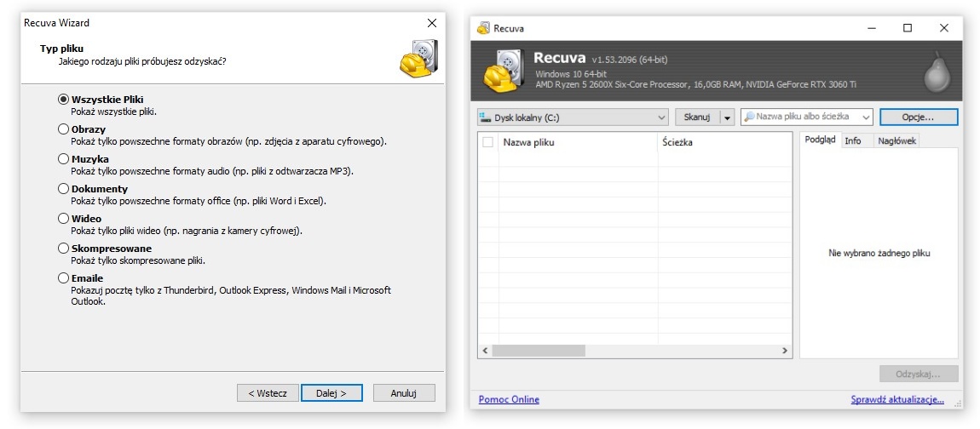Choose Wideo file type
Screen dimensions: 980x429
63,219
